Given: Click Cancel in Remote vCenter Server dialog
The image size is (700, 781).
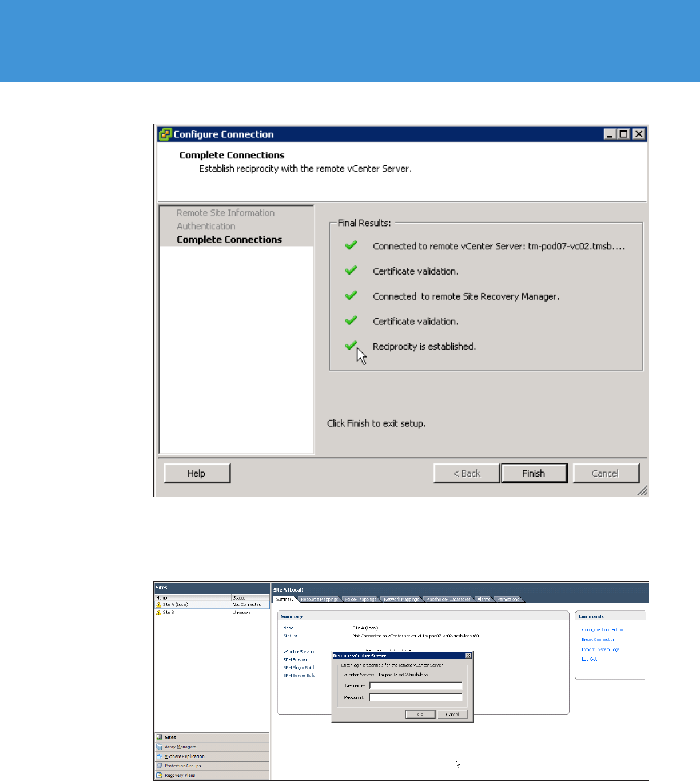Looking at the screenshot, I should [x=452, y=714].
